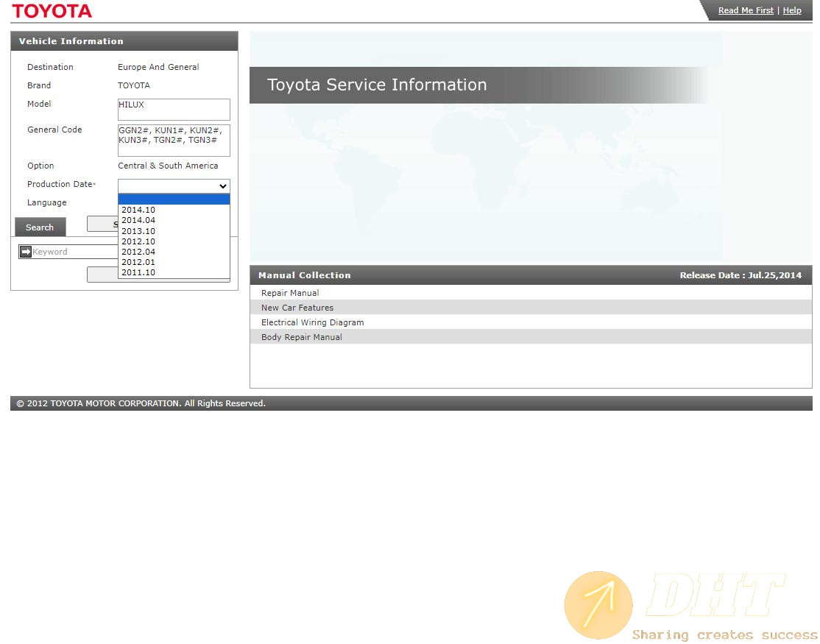The width and height of the screenshot is (820, 644).
Task: Click the TOYOTA logo
Action: point(52,11)
